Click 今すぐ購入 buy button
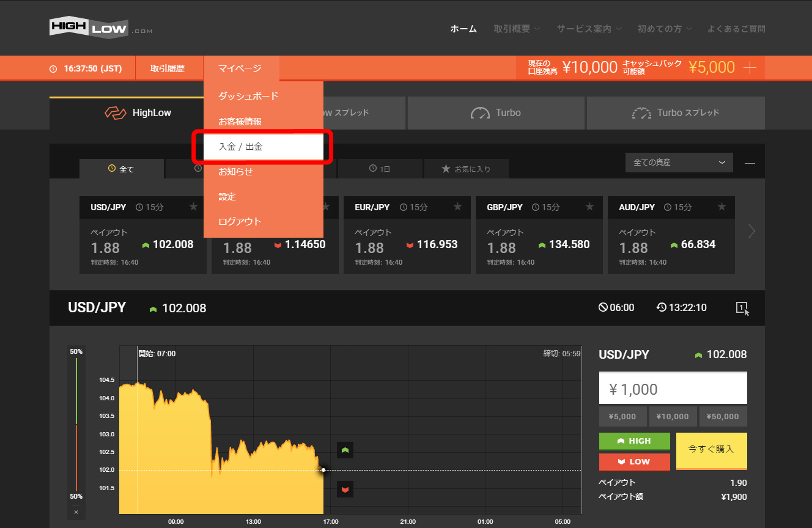This screenshot has height=528, width=812. point(712,451)
